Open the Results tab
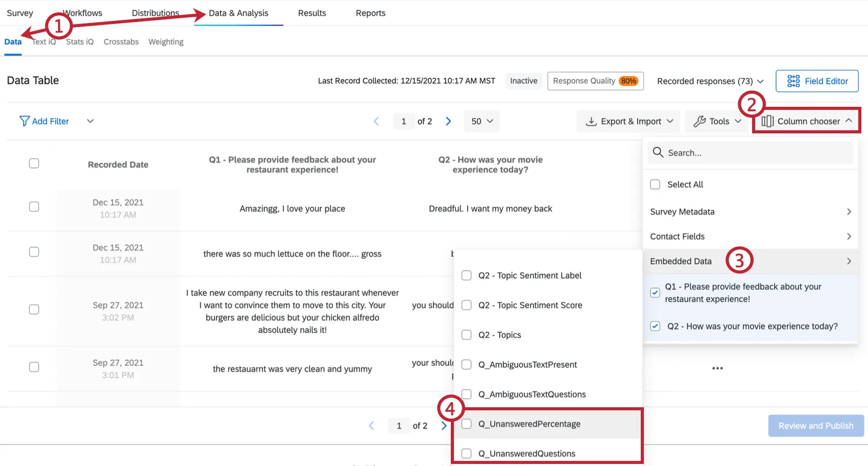868x466 pixels. click(x=311, y=13)
